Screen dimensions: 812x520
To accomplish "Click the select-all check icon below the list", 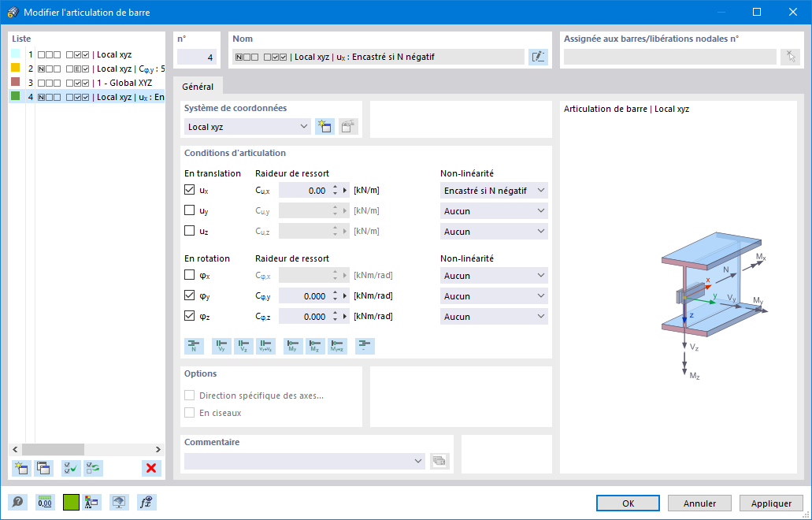I will (71, 468).
